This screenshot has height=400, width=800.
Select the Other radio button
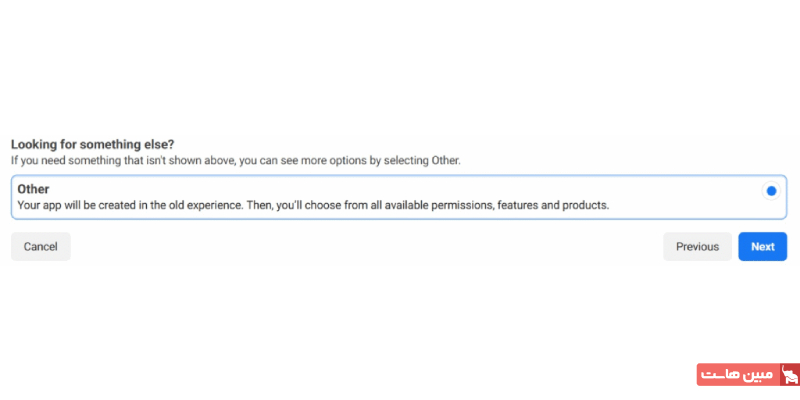(x=771, y=191)
